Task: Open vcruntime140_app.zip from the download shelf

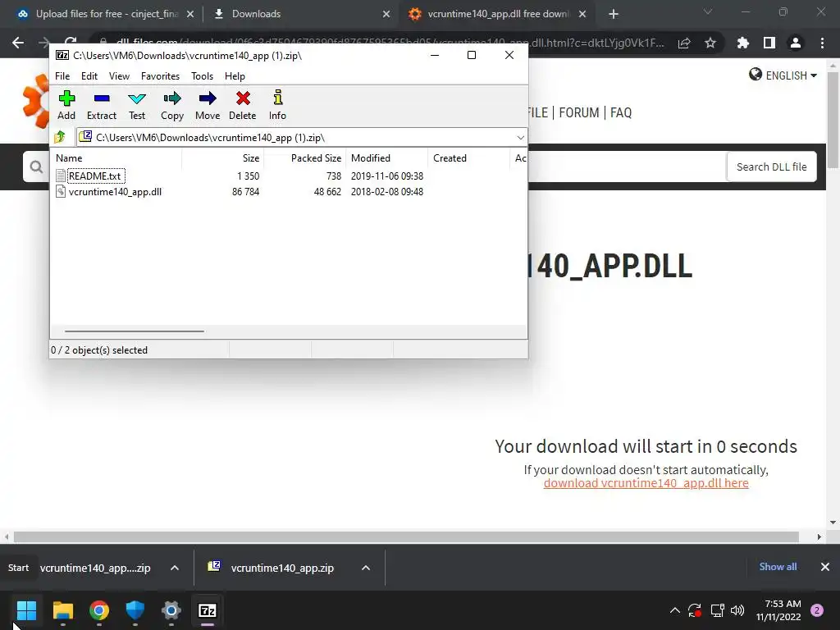Action: pos(282,568)
